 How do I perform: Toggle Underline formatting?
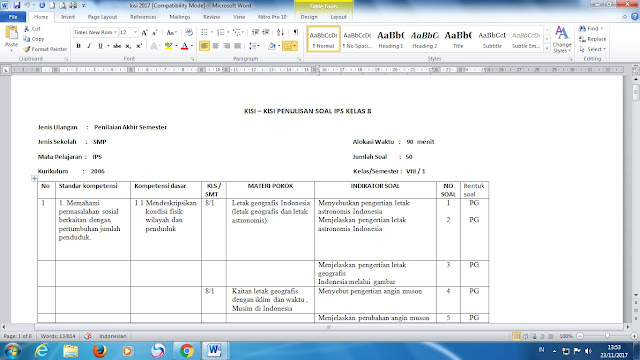100,46
